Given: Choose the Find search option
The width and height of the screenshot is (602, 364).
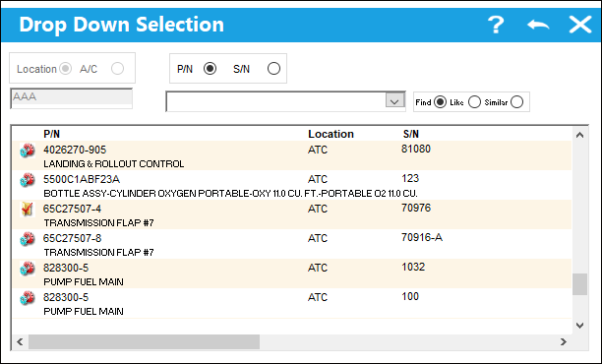Looking at the screenshot, I should [x=440, y=102].
